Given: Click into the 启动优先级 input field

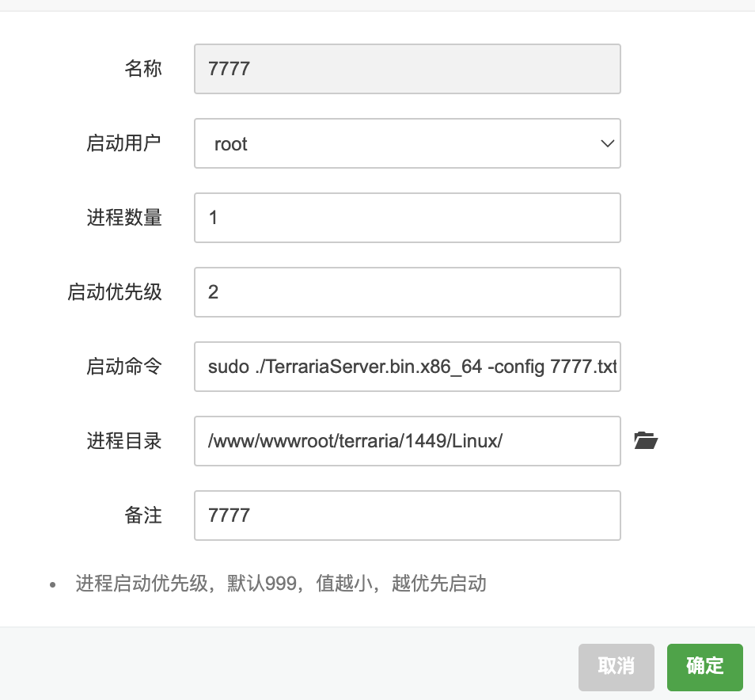Looking at the screenshot, I should pyautogui.click(x=407, y=292).
